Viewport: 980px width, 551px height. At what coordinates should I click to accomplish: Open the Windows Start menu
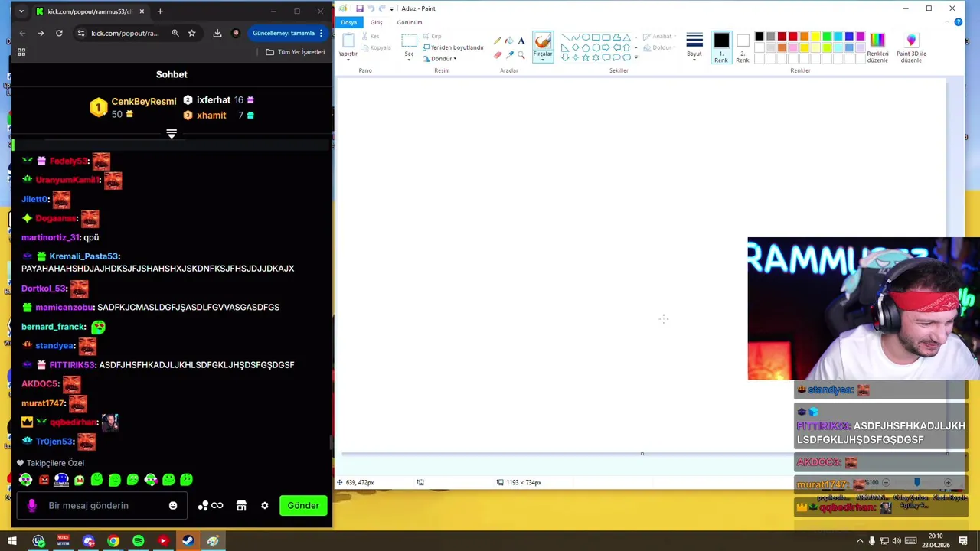[12, 541]
